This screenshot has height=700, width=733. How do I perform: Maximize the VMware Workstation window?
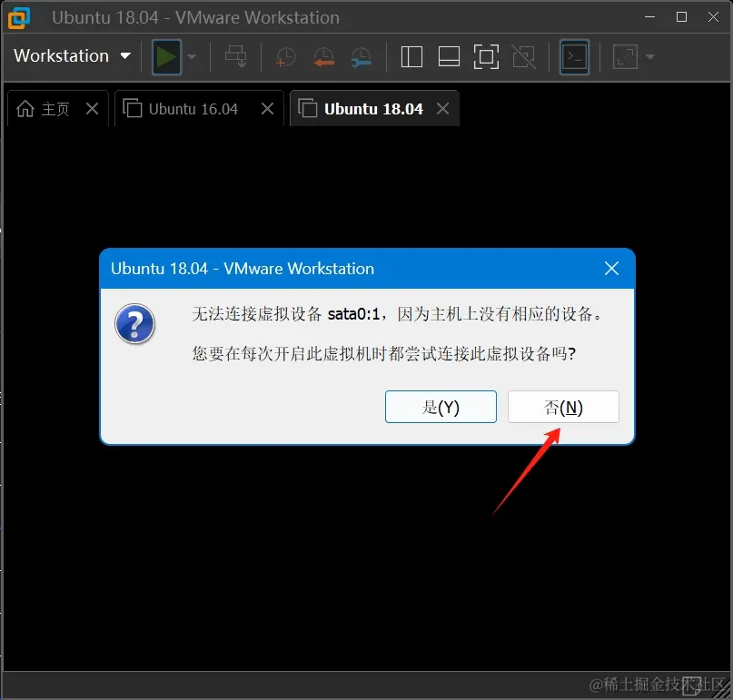[681, 17]
